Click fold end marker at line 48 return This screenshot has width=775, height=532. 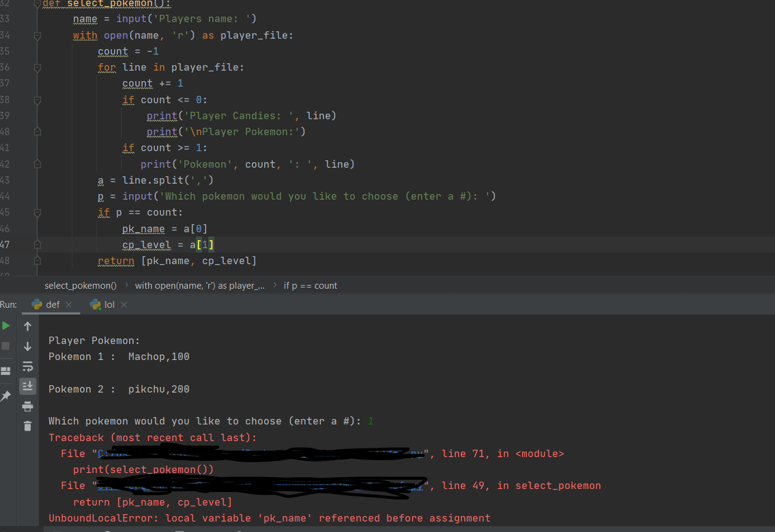click(x=37, y=260)
